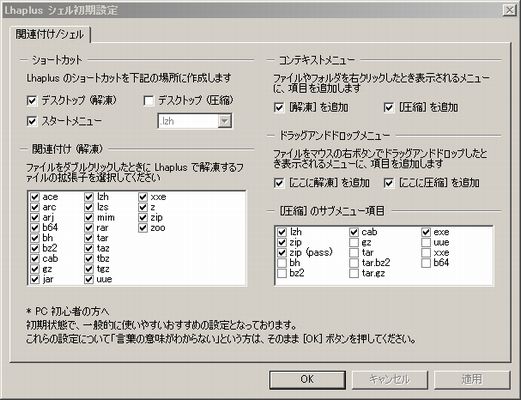The height and width of the screenshot is (400, 521).
Task: Click the OK button
Action: pyautogui.click(x=307, y=379)
